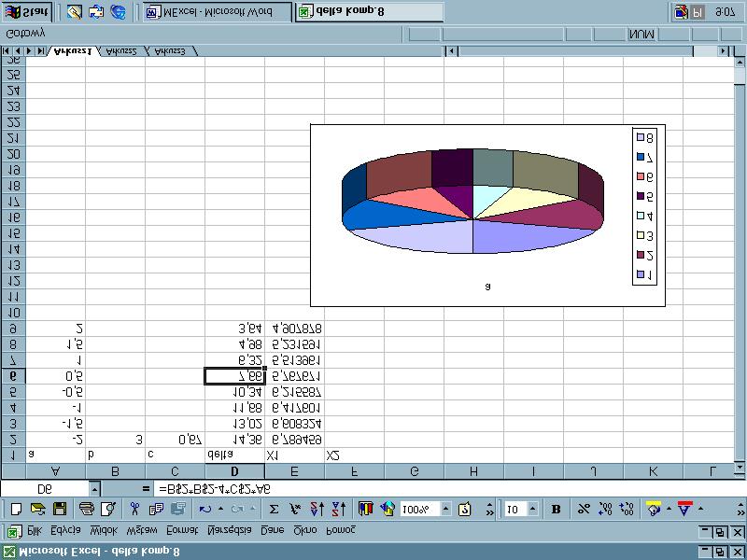Switch to MExcel - Microsoft Word taskbar button
Viewport: 747px width, 560px height.
click(x=218, y=12)
